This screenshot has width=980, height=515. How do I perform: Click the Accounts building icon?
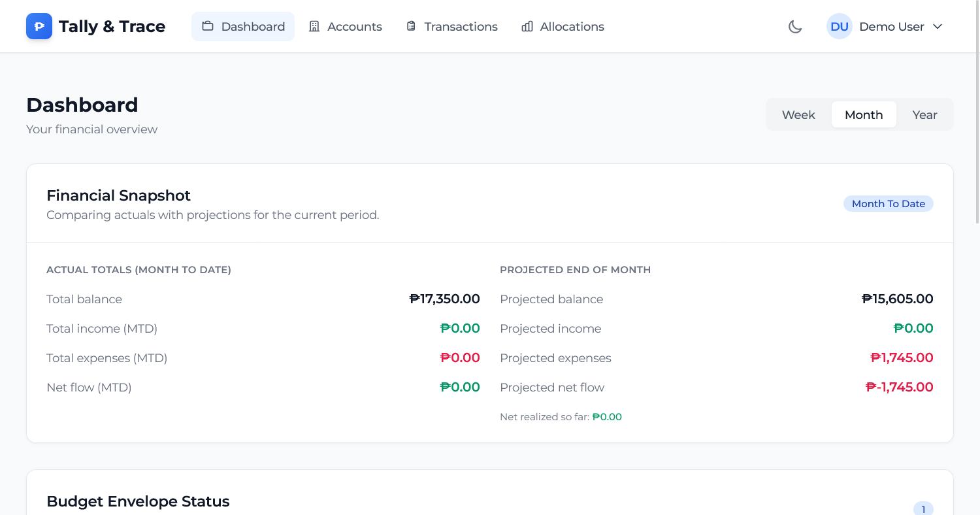pos(314,27)
